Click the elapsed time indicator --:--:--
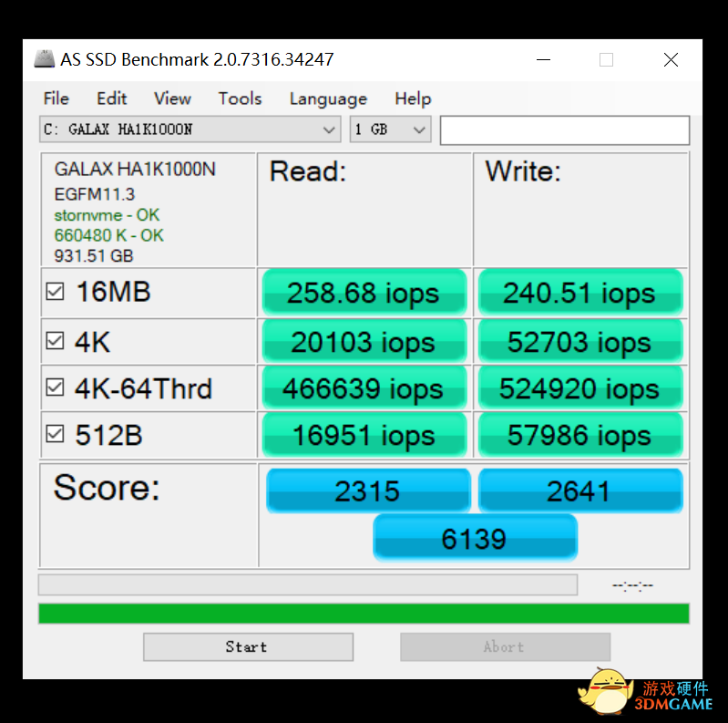 pyautogui.click(x=633, y=585)
